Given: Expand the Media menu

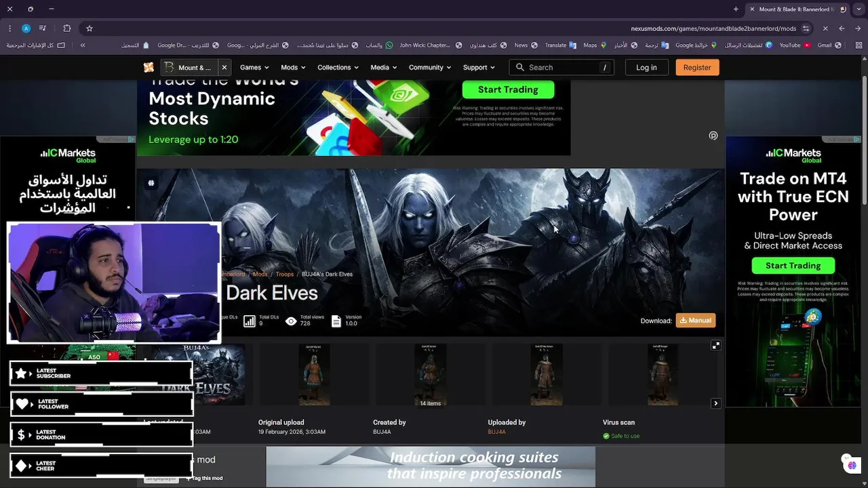Looking at the screenshot, I should click(x=384, y=67).
